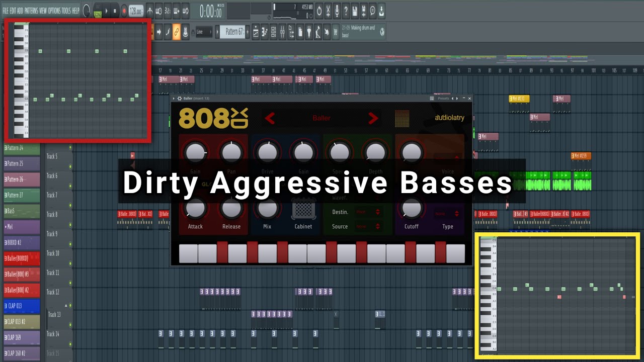Click the 128 tempo field
The height and width of the screenshot is (362, 644).
coord(135,11)
